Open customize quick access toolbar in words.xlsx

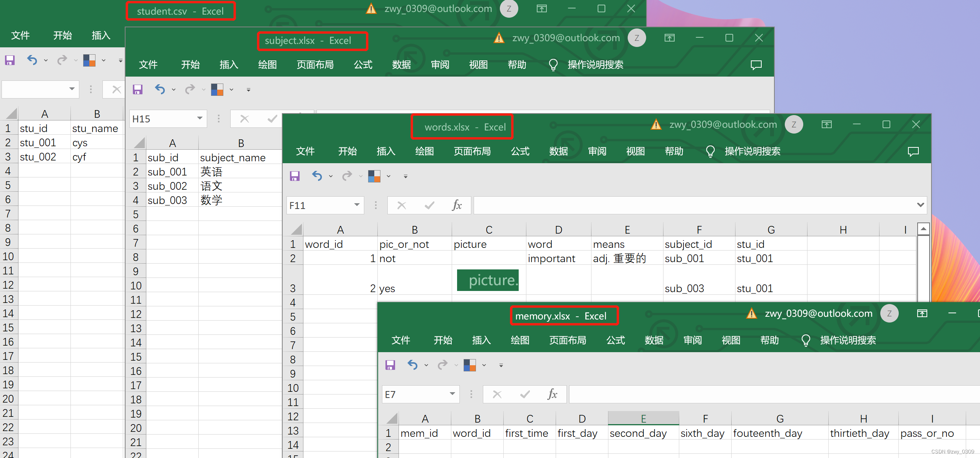point(405,176)
